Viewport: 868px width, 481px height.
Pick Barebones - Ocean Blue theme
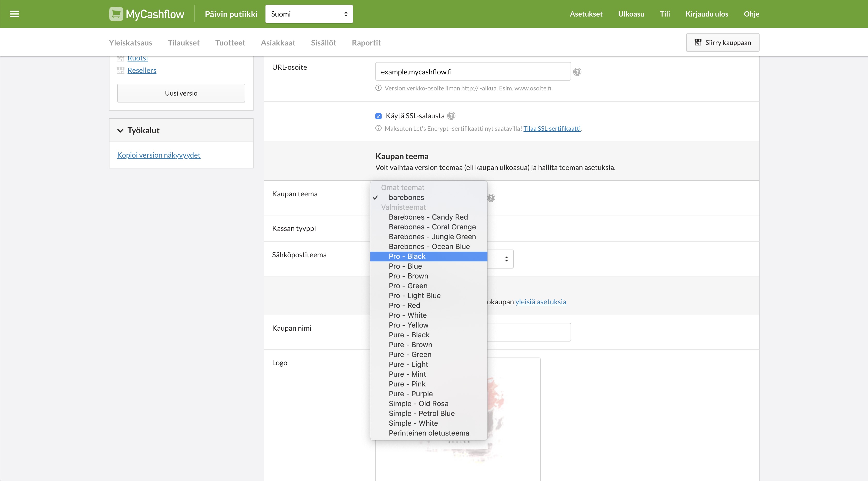[x=429, y=246]
